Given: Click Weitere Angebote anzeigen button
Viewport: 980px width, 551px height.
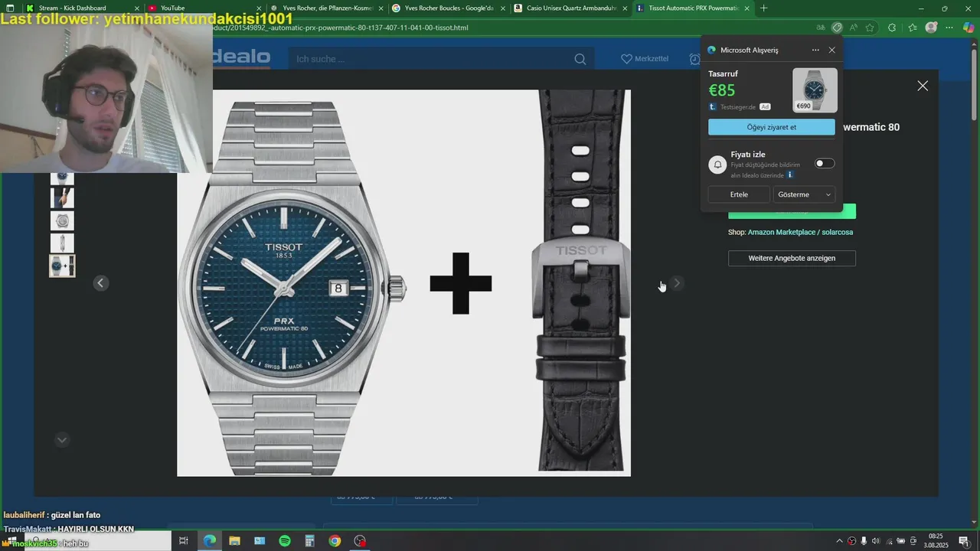Looking at the screenshot, I should point(792,258).
